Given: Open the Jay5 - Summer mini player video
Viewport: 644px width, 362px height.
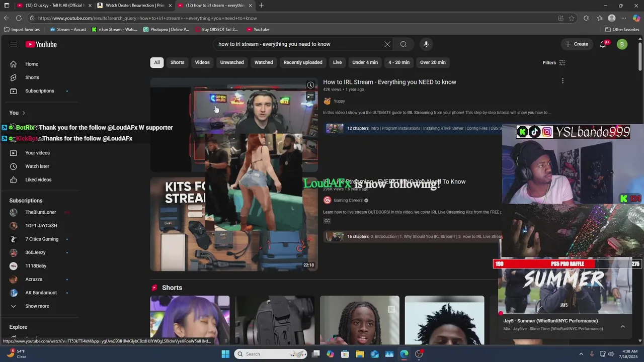Looking at the screenshot, I should tap(565, 285).
